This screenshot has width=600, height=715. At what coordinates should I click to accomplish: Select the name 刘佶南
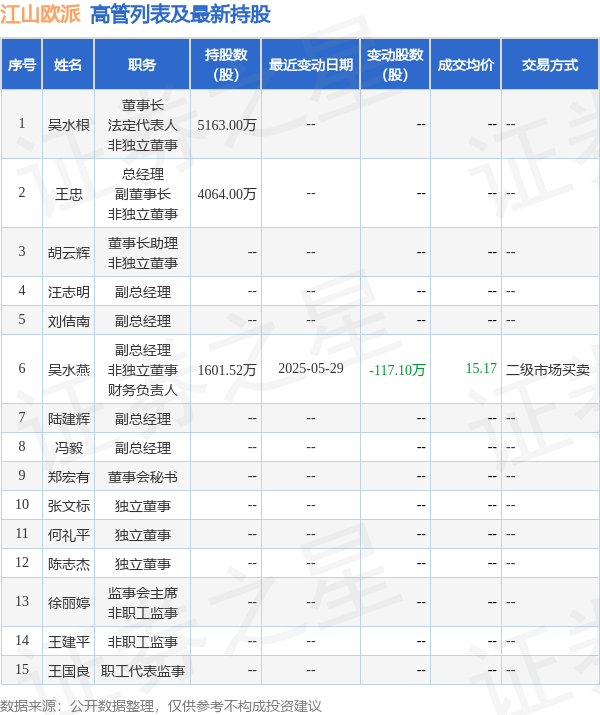click(x=69, y=321)
